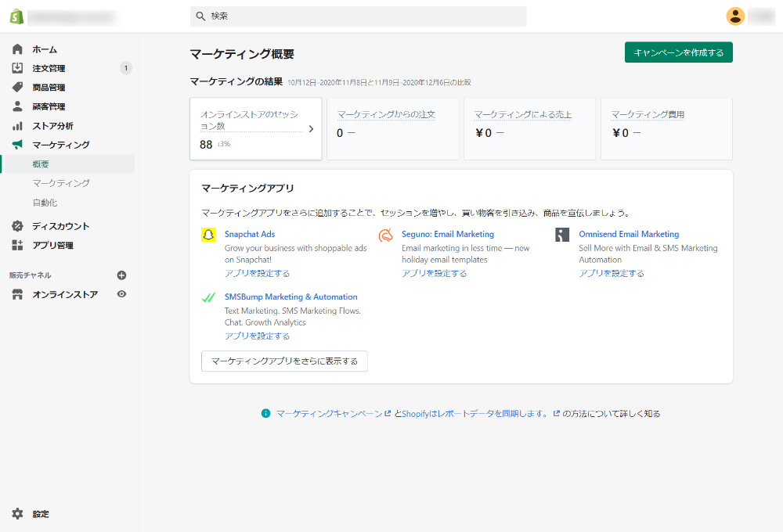Click アプリを設定する under Seguno
The image size is (783, 532).
pyautogui.click(x=434, y=274)
